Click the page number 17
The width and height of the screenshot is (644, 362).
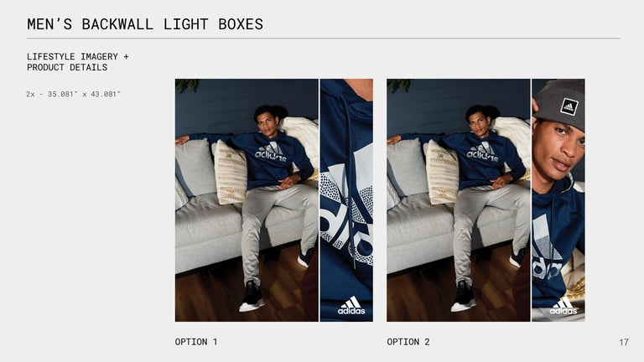(624, 342)
